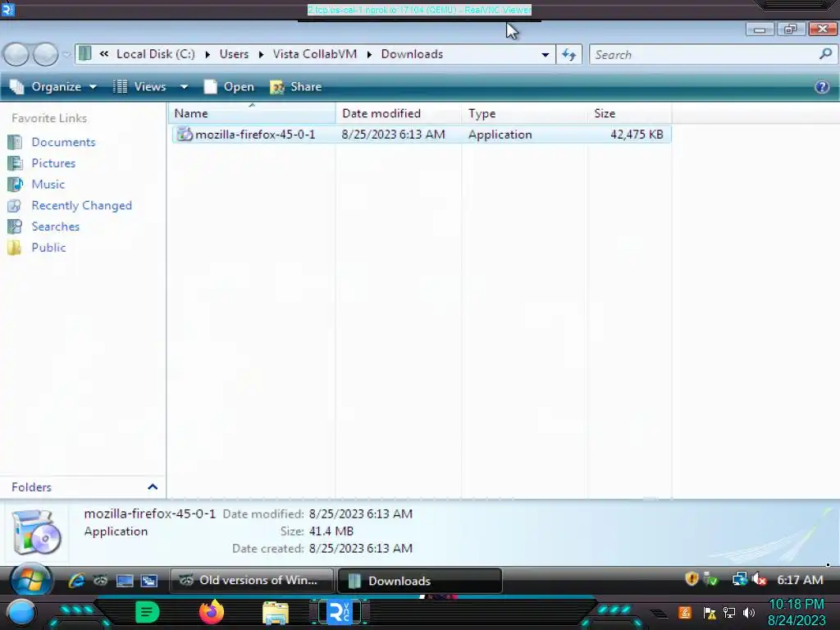The height and width of the screenshot is (630, 840).
Task: Click the file's 42,475 KB size cell
Action: pos(637,135)
